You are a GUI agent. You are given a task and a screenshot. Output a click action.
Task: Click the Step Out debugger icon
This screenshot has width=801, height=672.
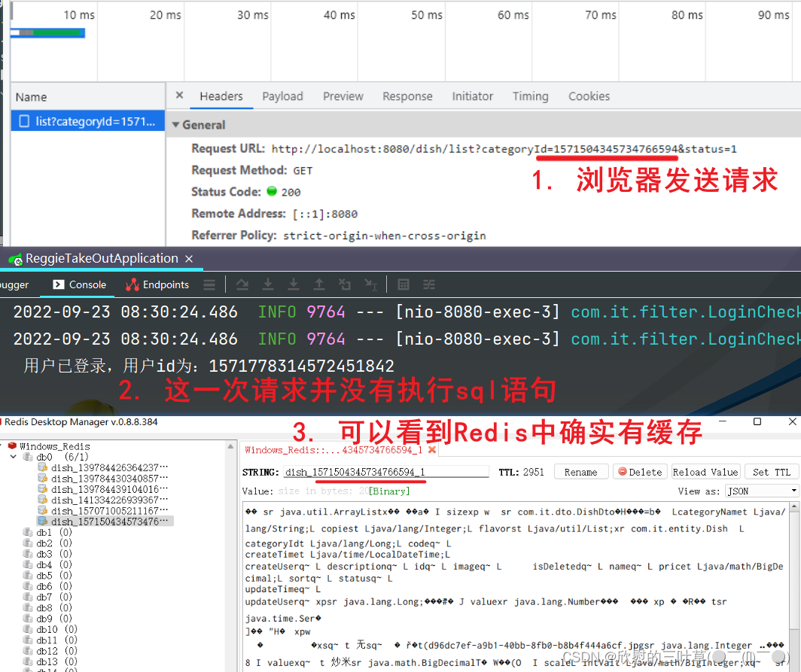coord(318,284)
